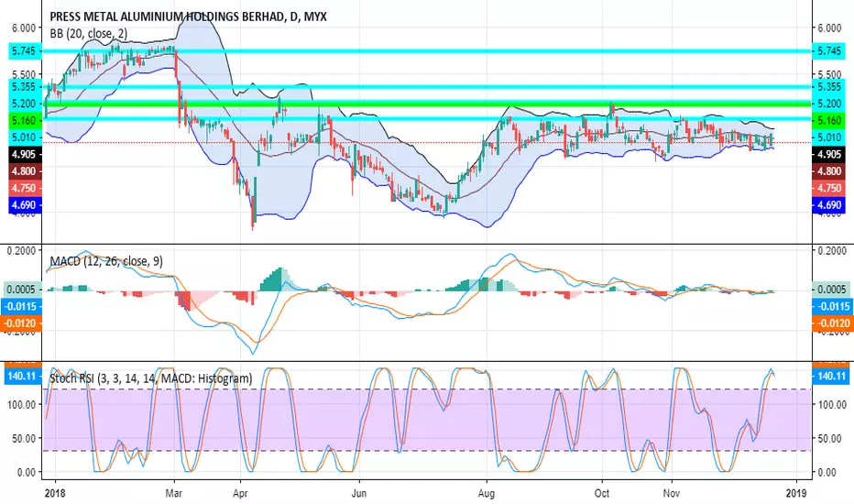The width and height of the screenshot is (854, 504).
Task: Click the Aug label on the time axis
Action: (487, 493)
